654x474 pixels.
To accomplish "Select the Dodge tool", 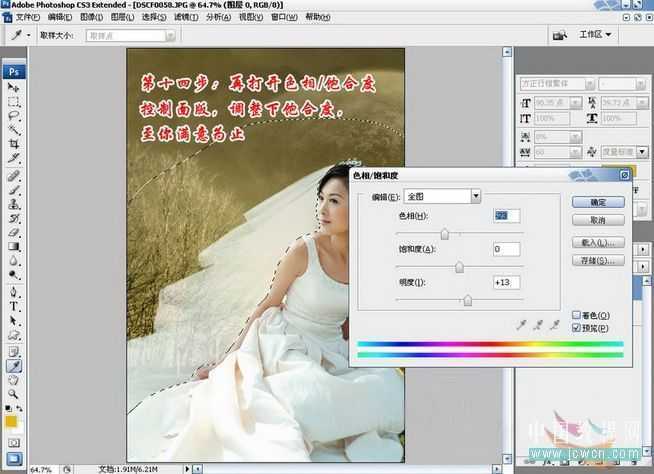I will (13, 275).
